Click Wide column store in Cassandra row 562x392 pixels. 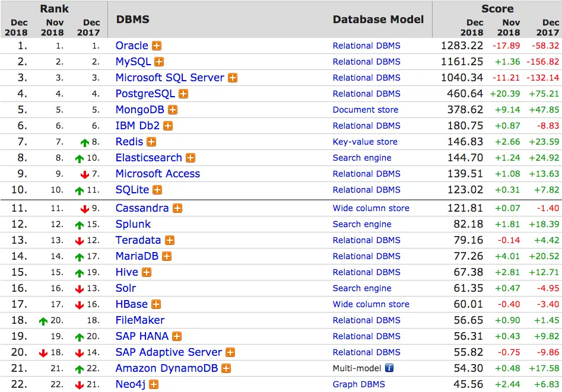pos(371,208)
